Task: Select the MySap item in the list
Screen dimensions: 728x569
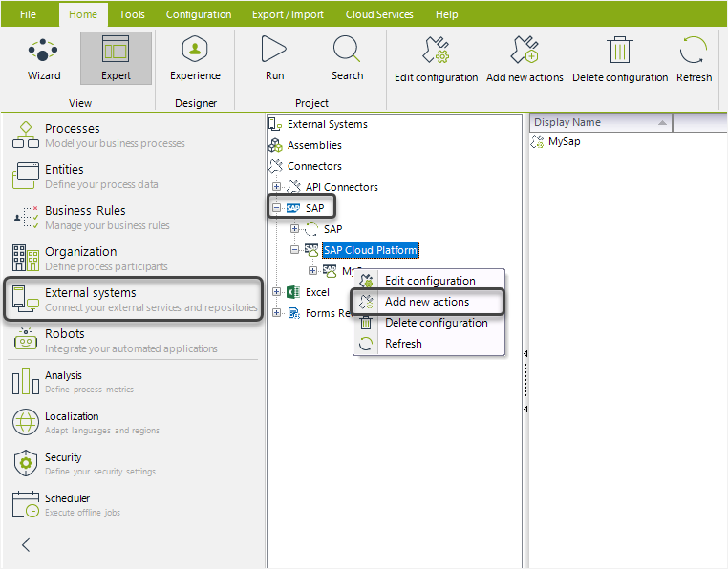Action: [564, 141]
